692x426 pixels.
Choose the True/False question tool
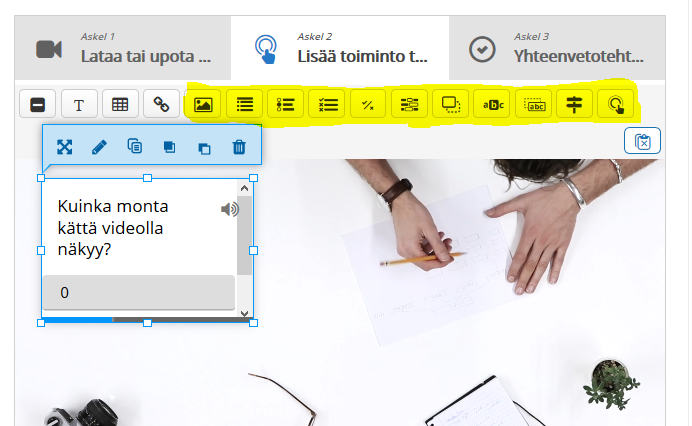click(x=367, y=104)
